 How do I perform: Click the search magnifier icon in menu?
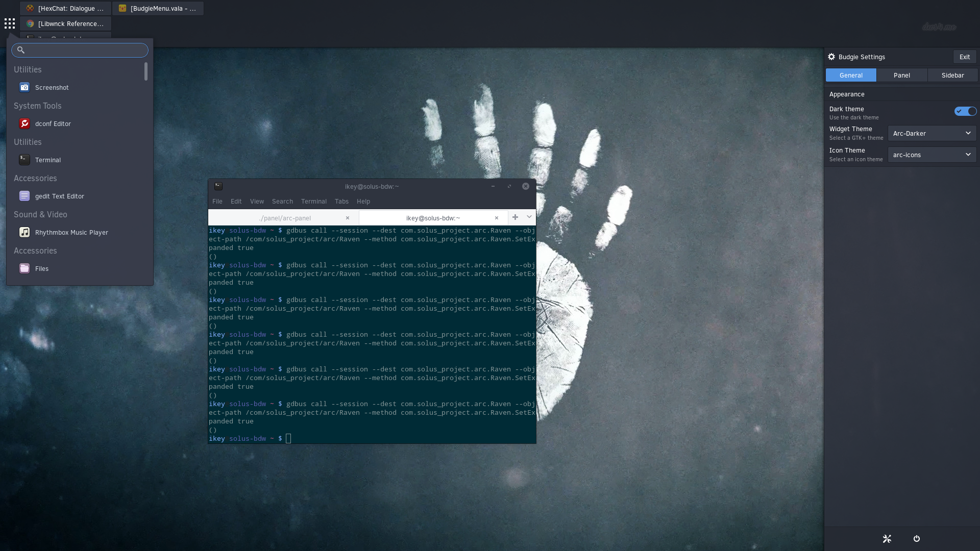point(21,50)
